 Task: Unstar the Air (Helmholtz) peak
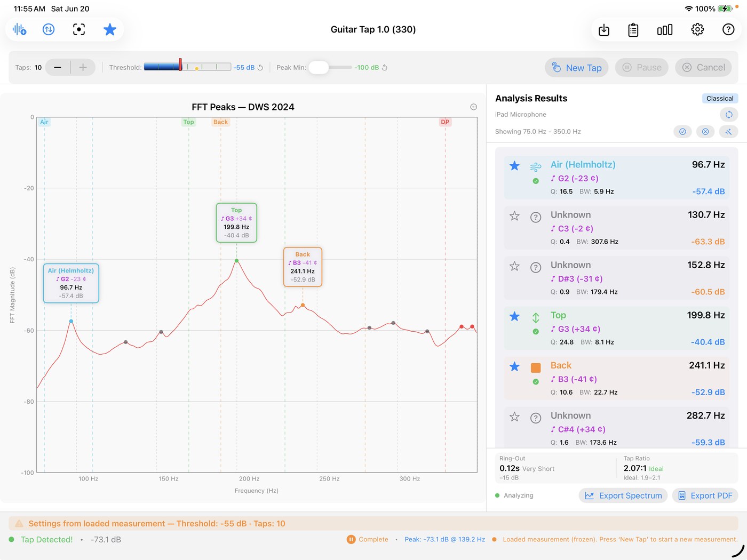point(514,166)
